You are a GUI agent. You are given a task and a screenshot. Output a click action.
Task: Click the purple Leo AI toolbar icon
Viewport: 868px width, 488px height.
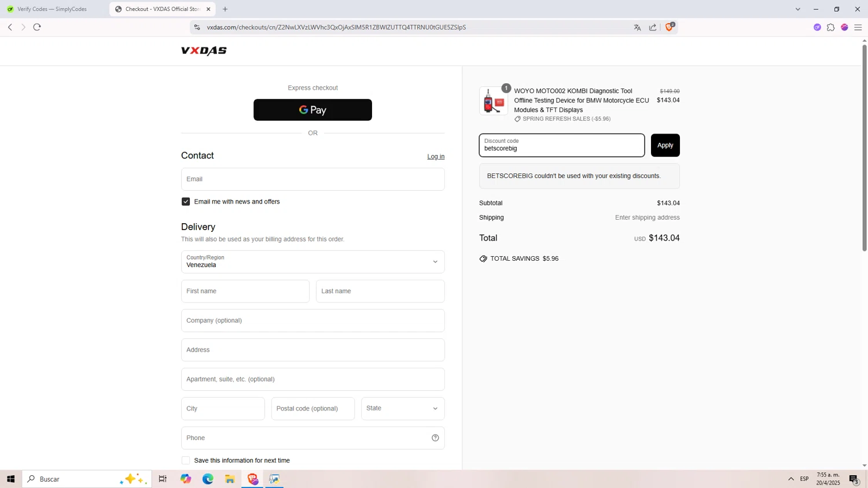(x=817, y=27)
